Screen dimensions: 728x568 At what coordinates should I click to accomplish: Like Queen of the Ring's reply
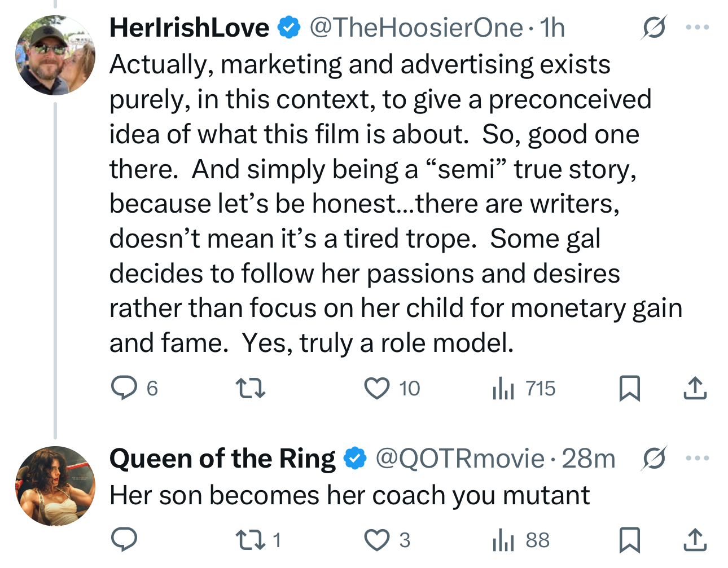click(377, 540)
